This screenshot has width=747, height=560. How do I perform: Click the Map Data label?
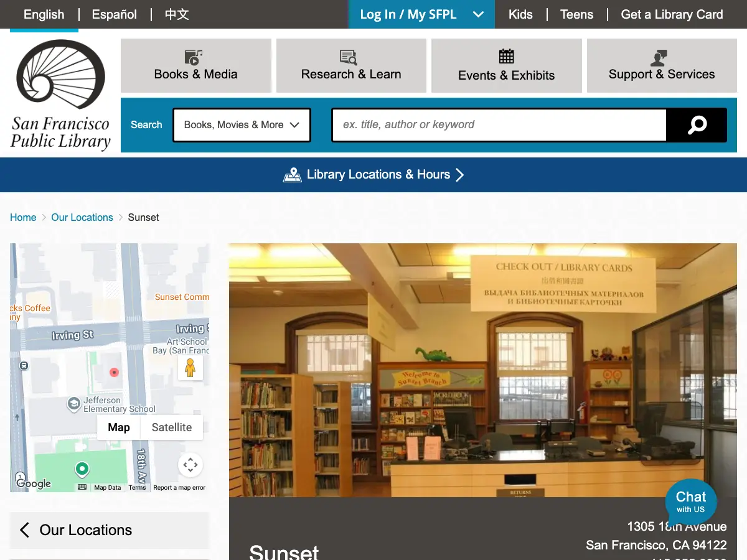coord(108,488)
